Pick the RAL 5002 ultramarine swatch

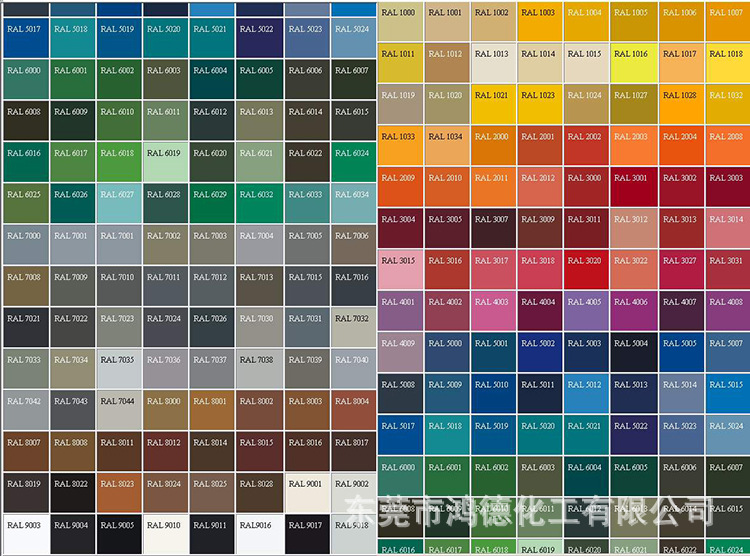point(540,353)
